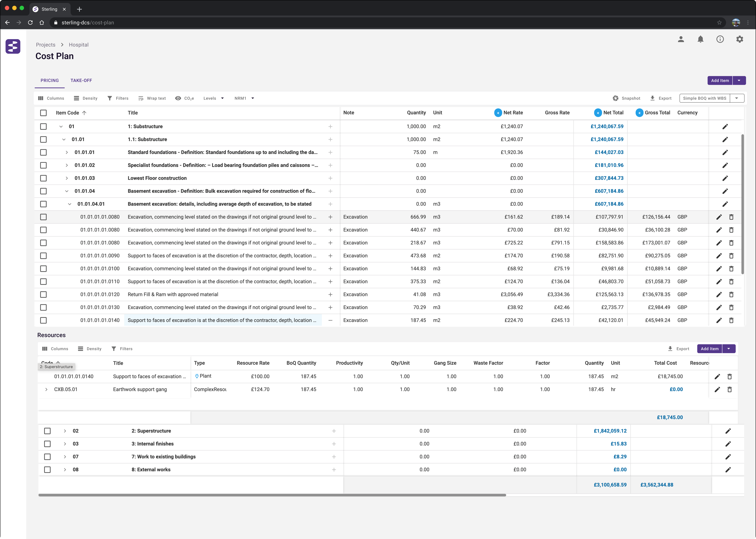The width and height of the screenshot is (756, 539).
Task: Collapse the 01 Substructure tree row
Action: [61, 127]
